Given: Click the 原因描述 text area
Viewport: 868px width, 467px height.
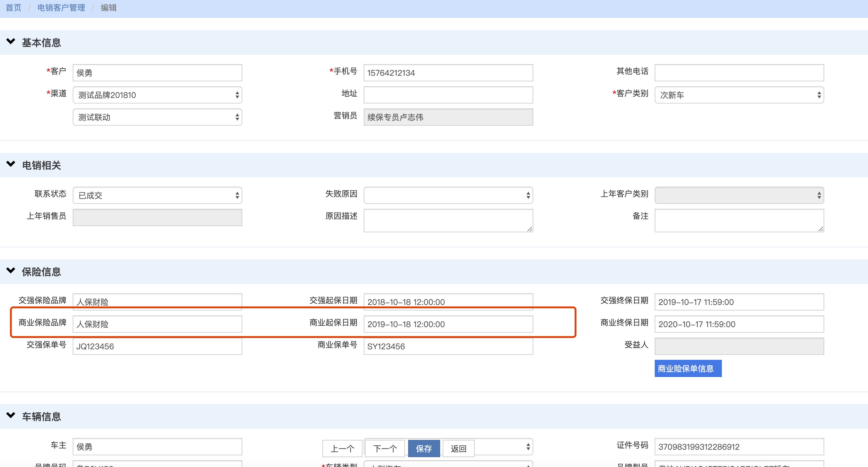Looking at the screenshot, I should (x=448, y=221).
